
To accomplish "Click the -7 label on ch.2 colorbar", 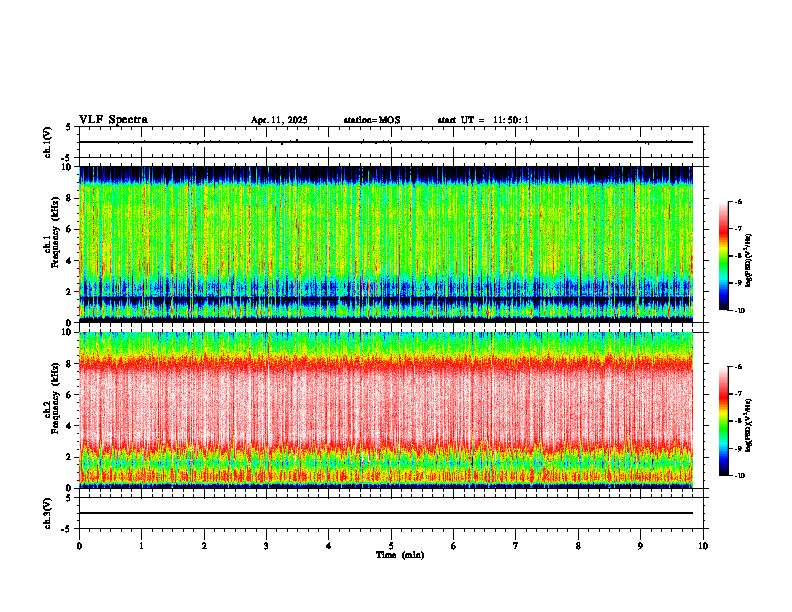I will pos(738,394).
